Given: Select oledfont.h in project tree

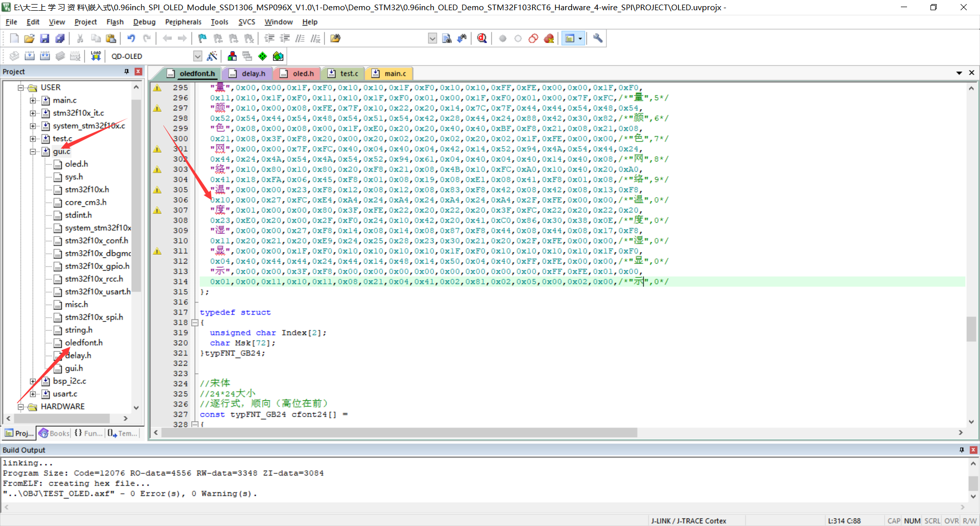Looking at the screenshot, I should point(84,343).
